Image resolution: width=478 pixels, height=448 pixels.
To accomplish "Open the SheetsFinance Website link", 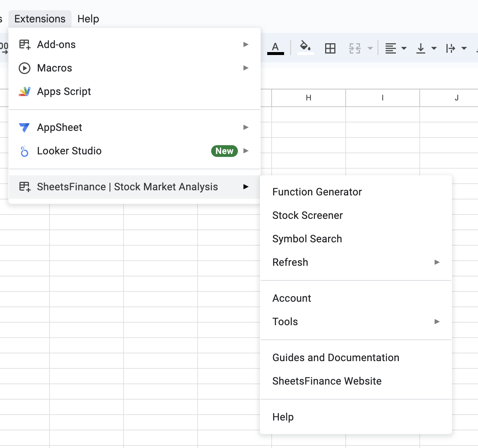I will (327, 381).
